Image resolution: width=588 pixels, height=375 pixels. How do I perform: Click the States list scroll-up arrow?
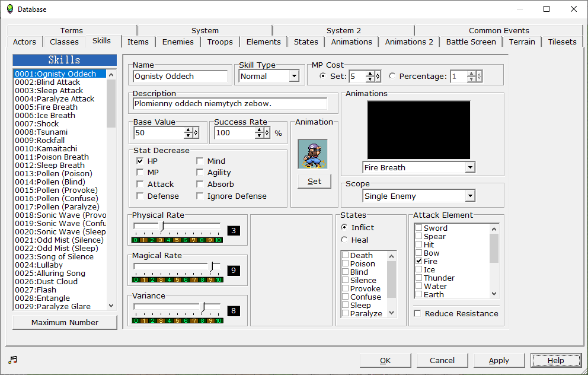tap(391, 256)
